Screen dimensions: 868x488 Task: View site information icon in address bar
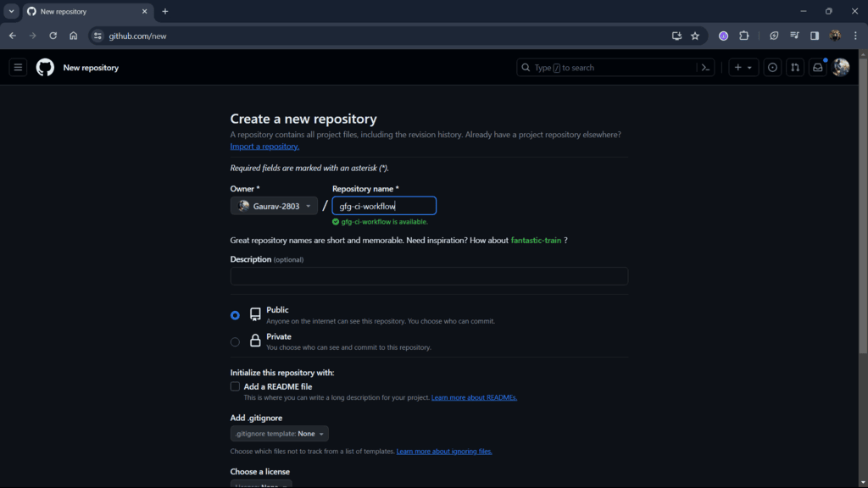click(x=97, y=36)
